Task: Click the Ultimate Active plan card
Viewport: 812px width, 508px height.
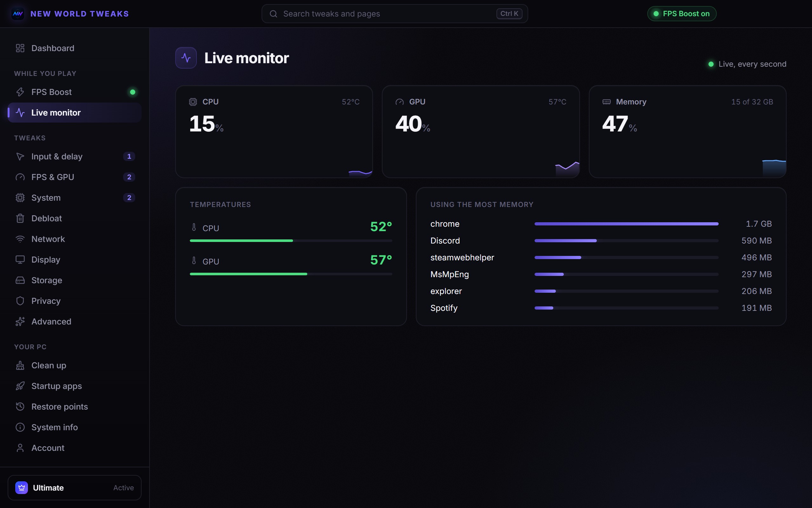Action: click(x=75, y=487)
